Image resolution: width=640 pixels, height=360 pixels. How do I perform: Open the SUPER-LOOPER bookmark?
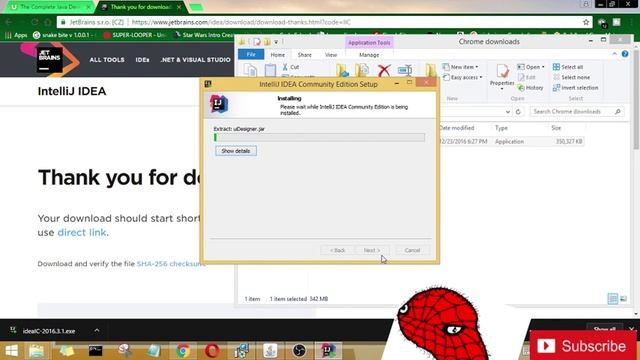[x=134, y=35]
